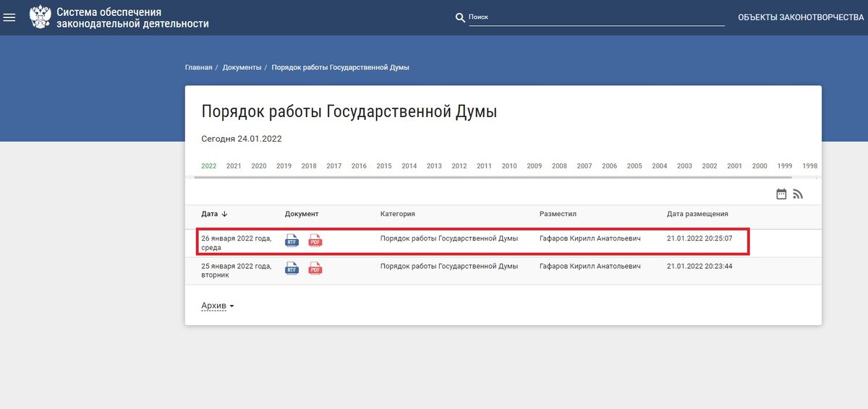Screen dimensions: 868x409
Task: Go to the 2000 year tab
Action: pos(759,165)
